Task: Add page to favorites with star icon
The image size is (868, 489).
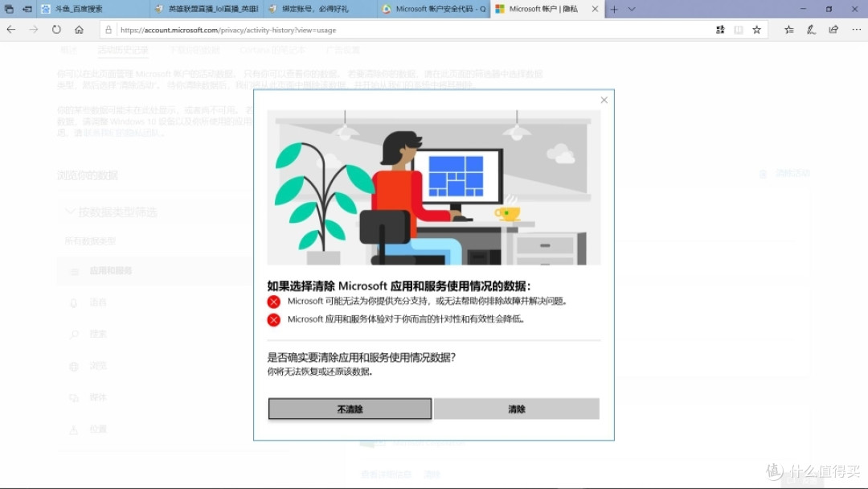Action: click(x=757, y=30)
